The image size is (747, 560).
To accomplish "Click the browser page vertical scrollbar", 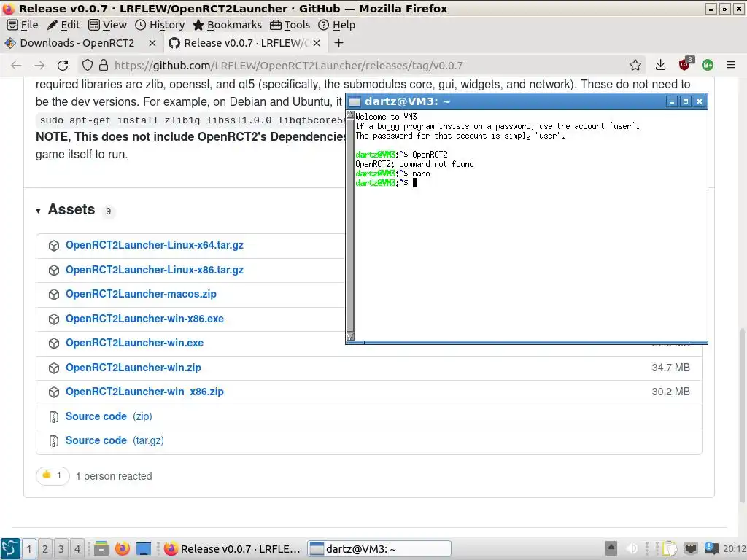I will 742,414.
